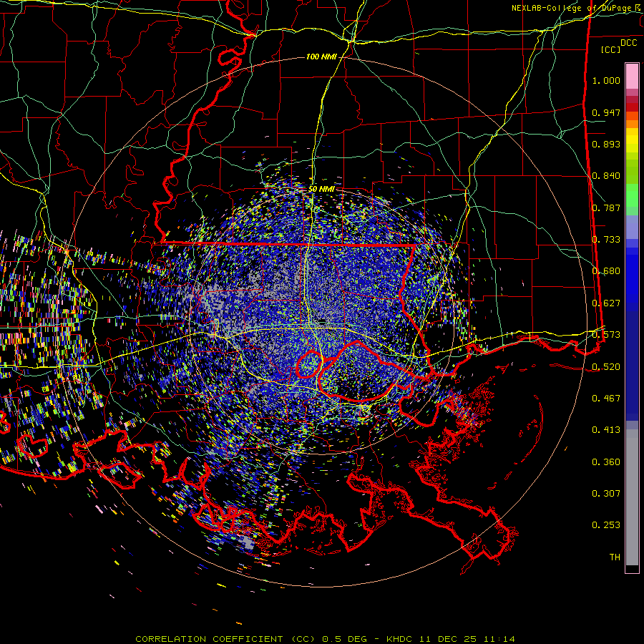Click the 0.467 value on color scale
The image size is (644, 644).
(x=606, y=399)
